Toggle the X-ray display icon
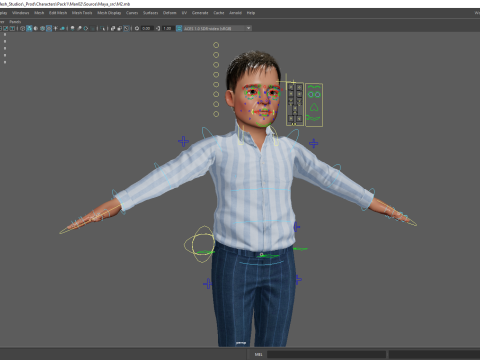 coord(113,29)
